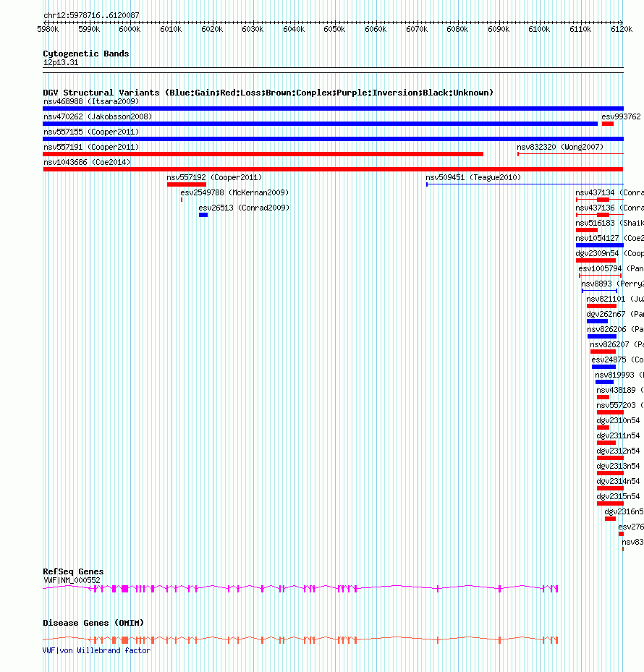Image resolution: width=644 pixels, height=672 pixels.
Task: Click the 6100k ruler position
Action: [x=539, y=29]
